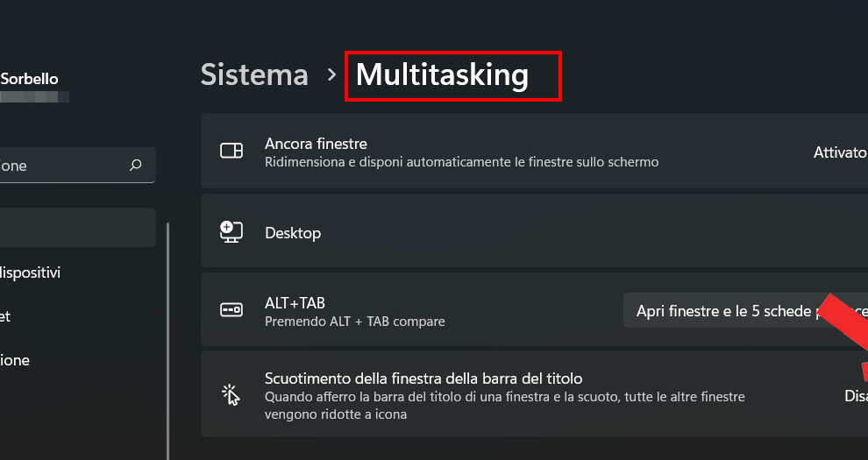This screenshot has height=460, width=868.
Task: Select "Scuotimento della finestra della barra del titolo"
Action: 423,379
